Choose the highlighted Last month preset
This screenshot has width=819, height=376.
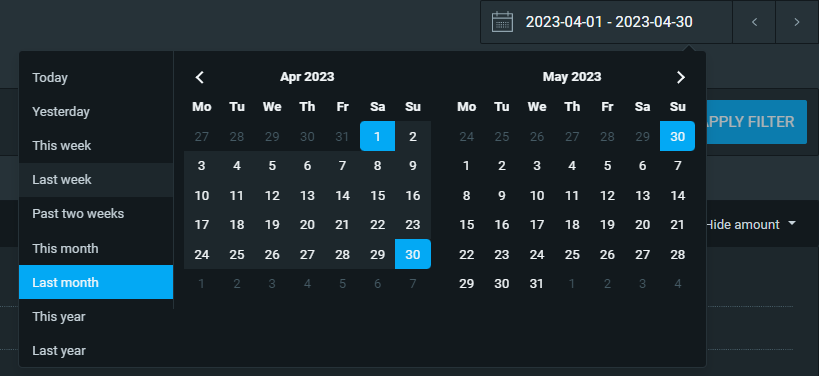point(96,282)
